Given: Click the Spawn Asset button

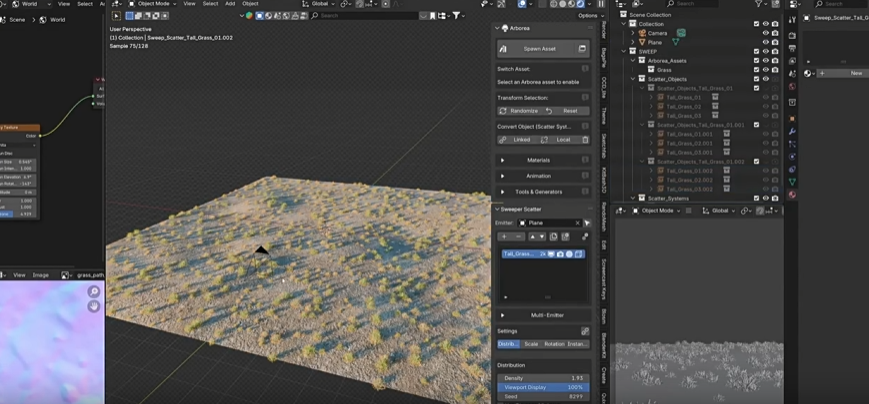Looking at the screenshot, I should tap(540, 48).
